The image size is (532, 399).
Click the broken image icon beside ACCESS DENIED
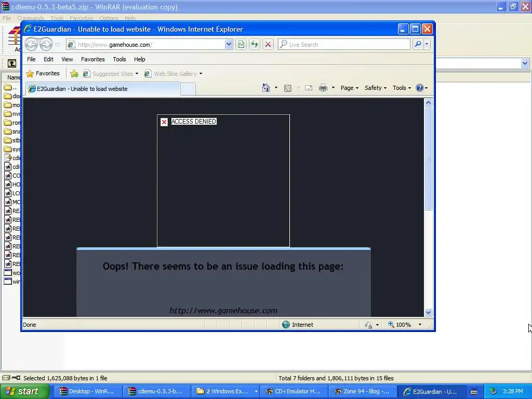[x=164, y=122]
